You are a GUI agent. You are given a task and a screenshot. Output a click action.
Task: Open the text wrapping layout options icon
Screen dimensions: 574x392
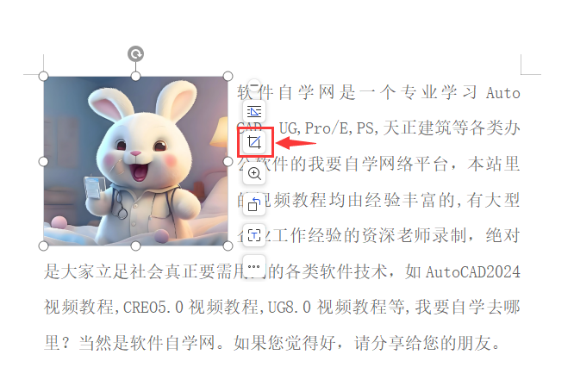pyautogui.click(x=254, y=112)
